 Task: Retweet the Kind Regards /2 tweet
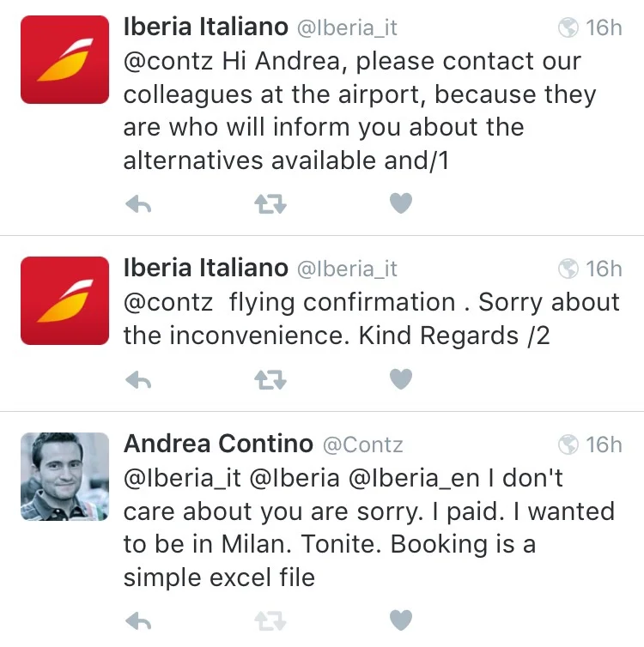(270, 380)
